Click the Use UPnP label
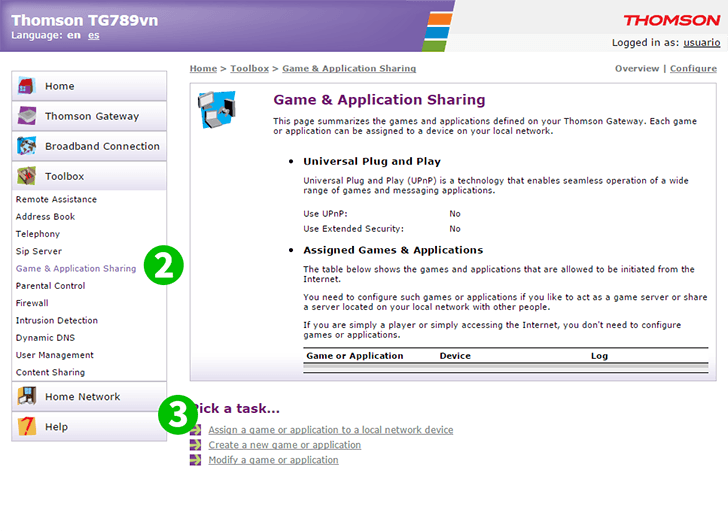Image resolution: width=728 pixels, height=531 pixels. click(x=325, y=214)
